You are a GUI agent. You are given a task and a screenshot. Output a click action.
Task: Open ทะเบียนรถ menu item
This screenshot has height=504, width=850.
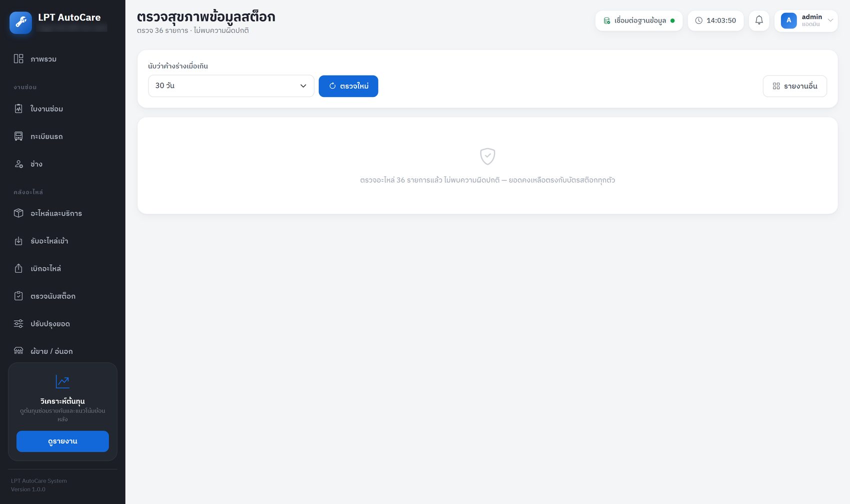coord(62,136)
